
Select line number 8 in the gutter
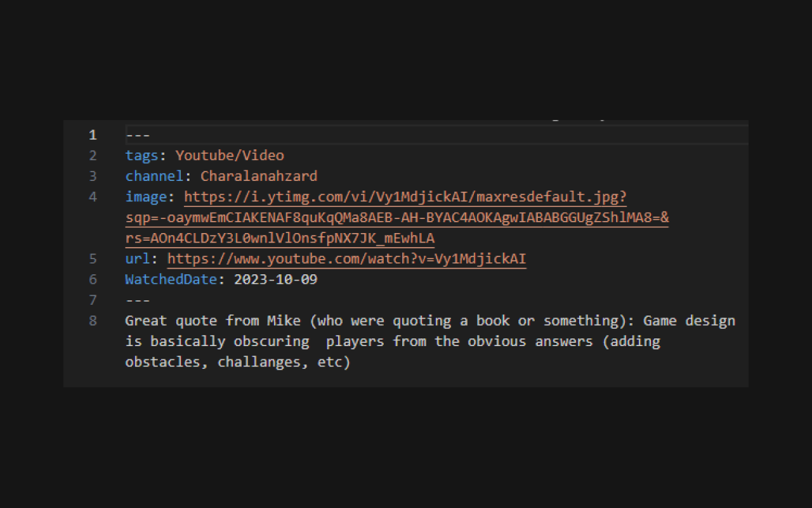[x=93, y=321]
